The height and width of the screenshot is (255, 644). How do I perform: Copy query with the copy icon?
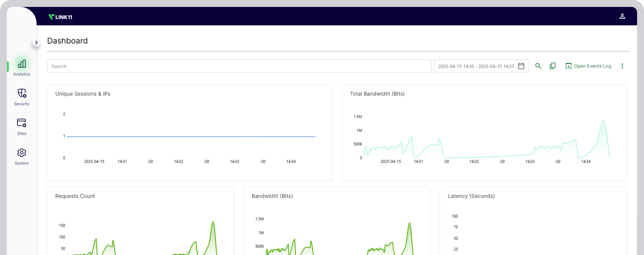click(x=553, y=66)
